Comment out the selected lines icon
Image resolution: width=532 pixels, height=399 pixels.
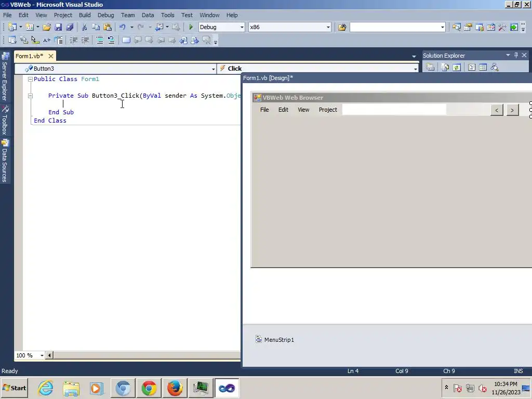pyautogui.click(x=100, y=41)
